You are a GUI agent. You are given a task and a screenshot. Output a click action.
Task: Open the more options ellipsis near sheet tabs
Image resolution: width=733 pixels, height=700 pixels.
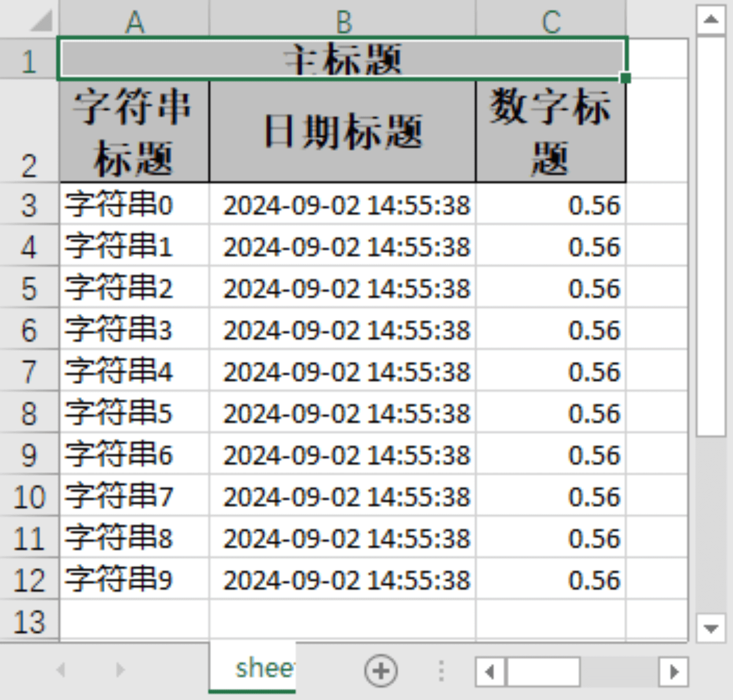pos(441,669)
